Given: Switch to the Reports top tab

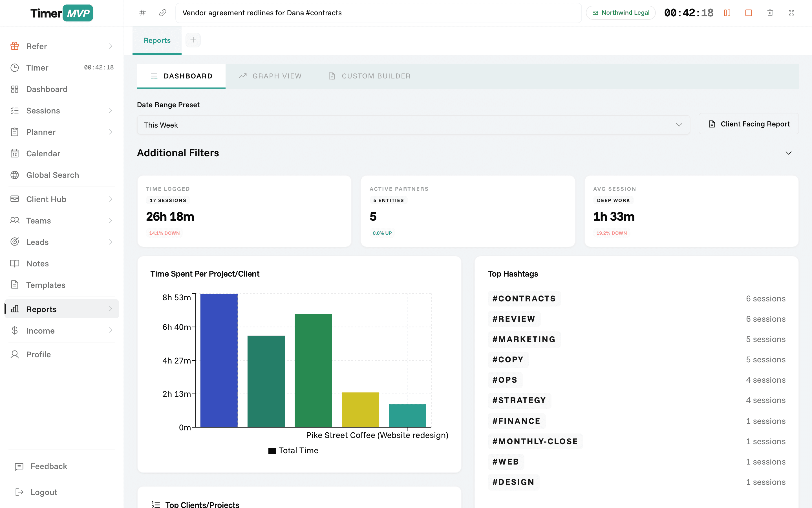Looking at the screenshot, I should (157, 40).
